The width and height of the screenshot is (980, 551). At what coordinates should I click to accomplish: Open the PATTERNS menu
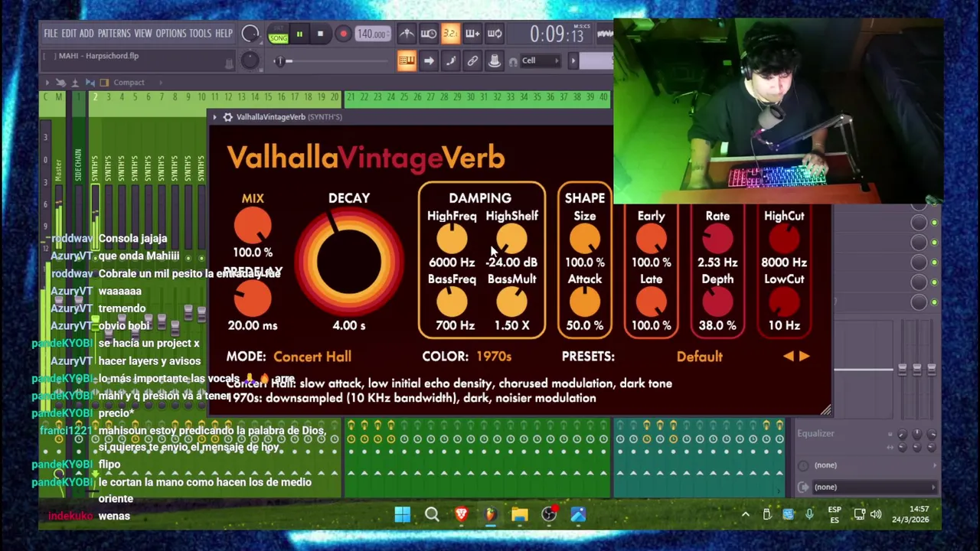coord(114,34)
